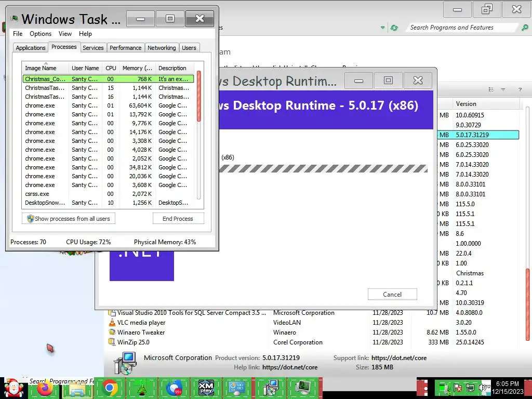
Task: Select chrome.exe using 34,812 K memory
Action: tap(108, 167)
